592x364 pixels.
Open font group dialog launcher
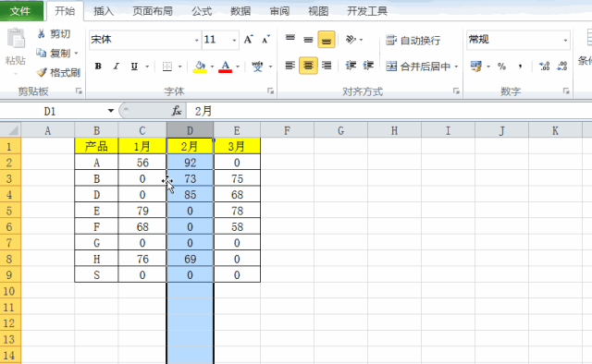coord(270,91)
